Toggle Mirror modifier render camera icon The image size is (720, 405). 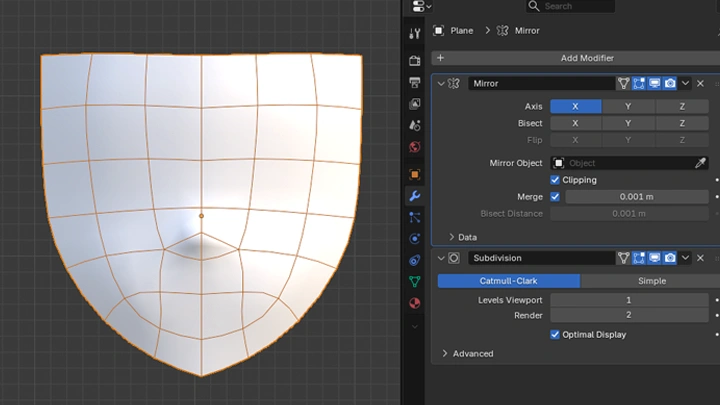coord(670,84)
